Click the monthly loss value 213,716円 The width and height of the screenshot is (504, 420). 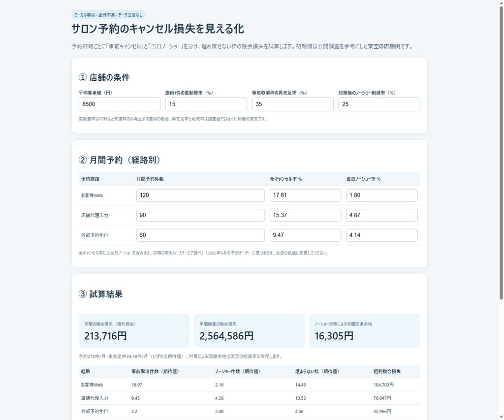[x=105, y=336]
